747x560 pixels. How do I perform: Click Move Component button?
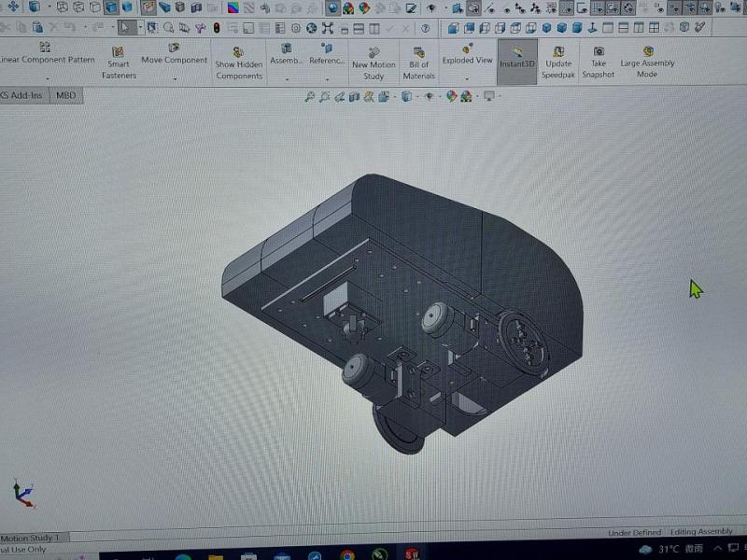point(175,54)
